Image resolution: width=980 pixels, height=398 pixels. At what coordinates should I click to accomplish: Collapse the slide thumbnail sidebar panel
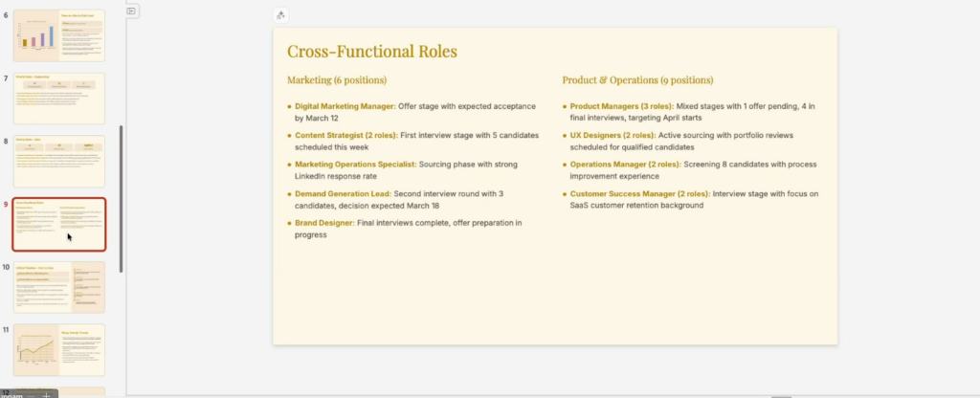click(132, 11)
